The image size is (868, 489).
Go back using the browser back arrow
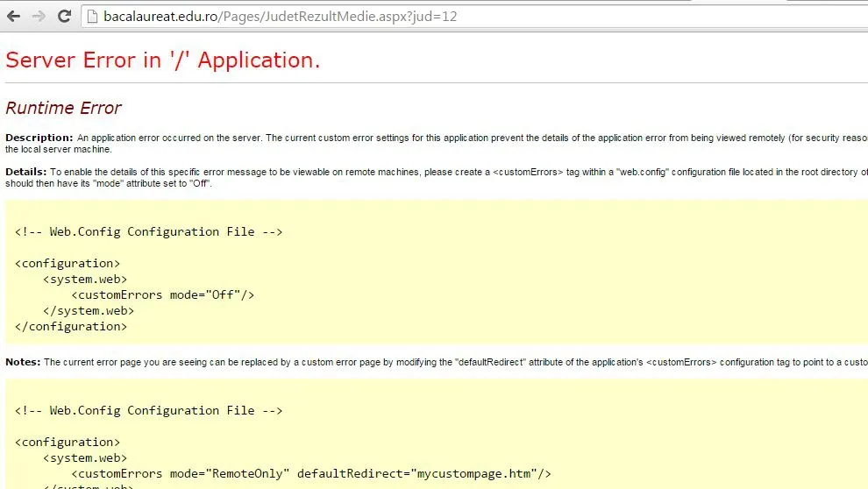point(14,16)
